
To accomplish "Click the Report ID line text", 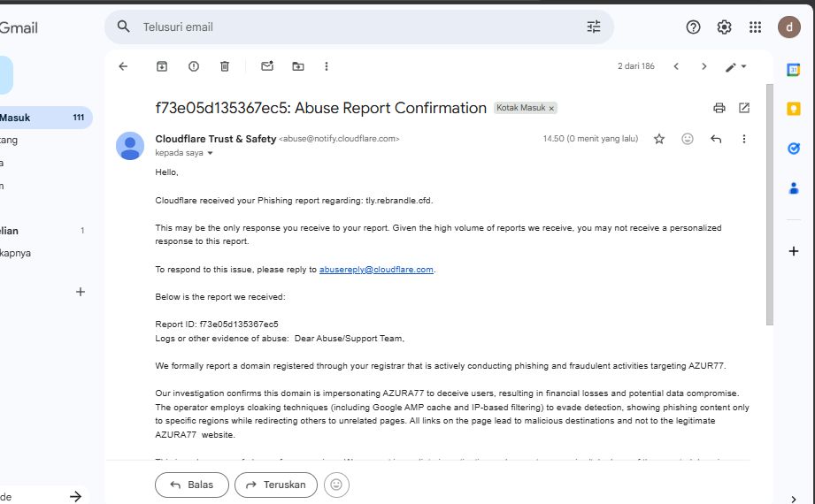I will click(x=217, y=325).
